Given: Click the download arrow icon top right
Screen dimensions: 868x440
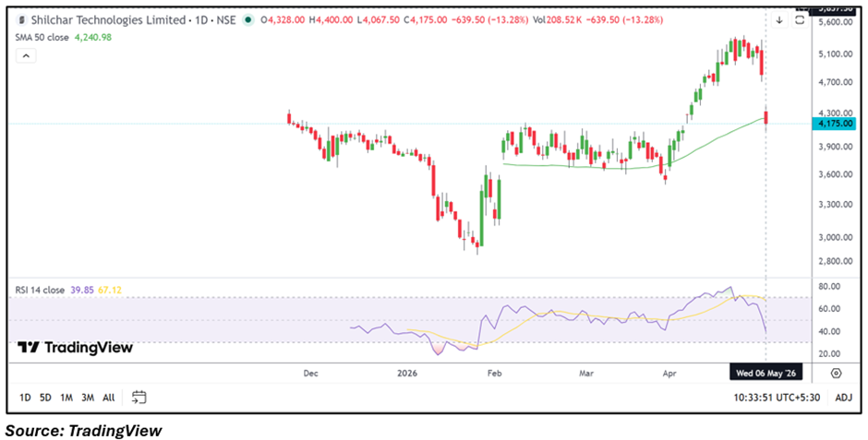Looking at the screenshot, I should coord(779,20).
